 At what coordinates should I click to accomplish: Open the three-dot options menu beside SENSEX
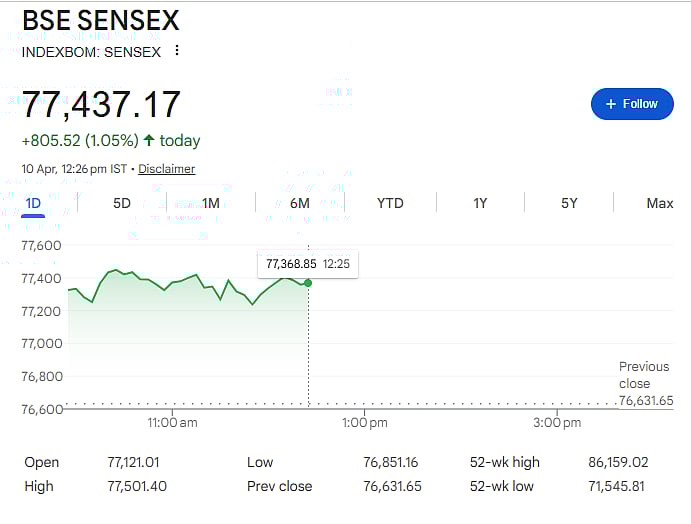click(177, 51)
